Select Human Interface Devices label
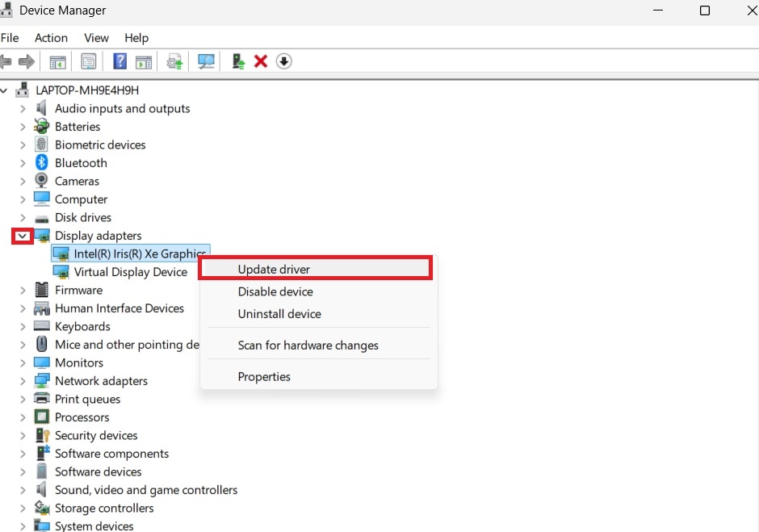This screenshot has width=759, height=532. [120, 308]
